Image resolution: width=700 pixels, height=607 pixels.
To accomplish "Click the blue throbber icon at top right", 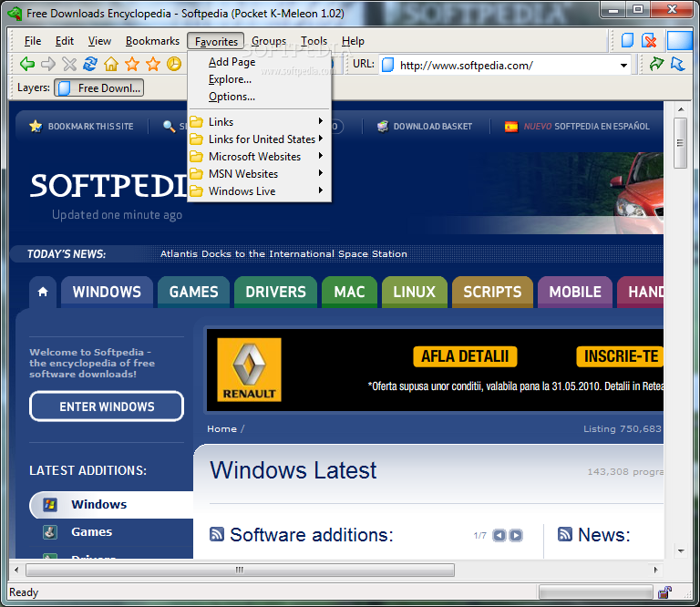I will tap(679, 41).
